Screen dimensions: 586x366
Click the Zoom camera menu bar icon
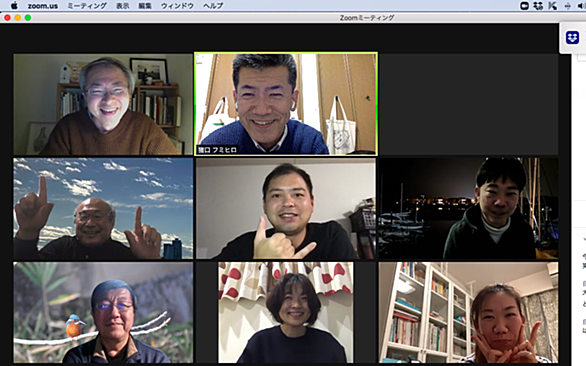[524, 6]
